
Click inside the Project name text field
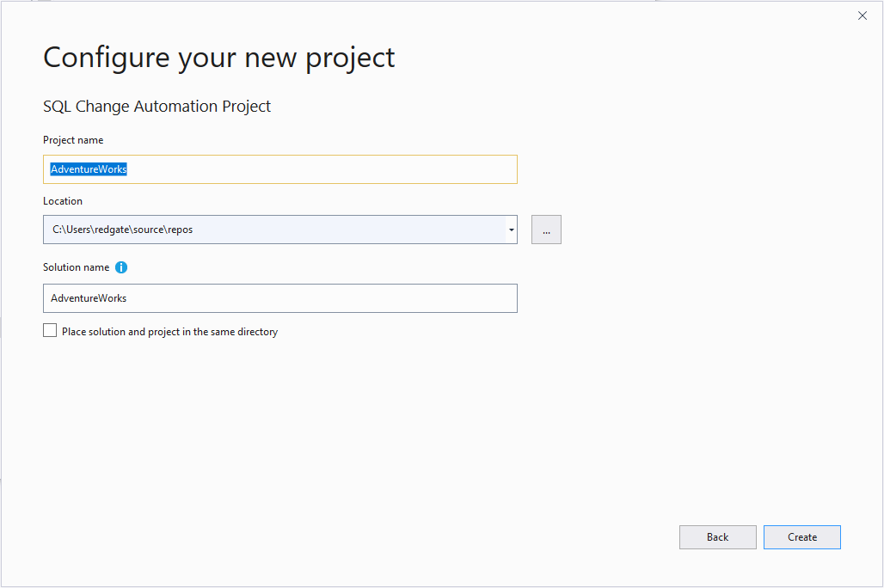[x=279, y=169]
